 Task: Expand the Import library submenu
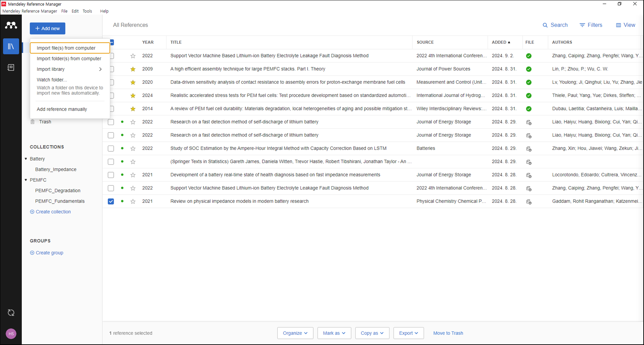click(x=70, y=69)
